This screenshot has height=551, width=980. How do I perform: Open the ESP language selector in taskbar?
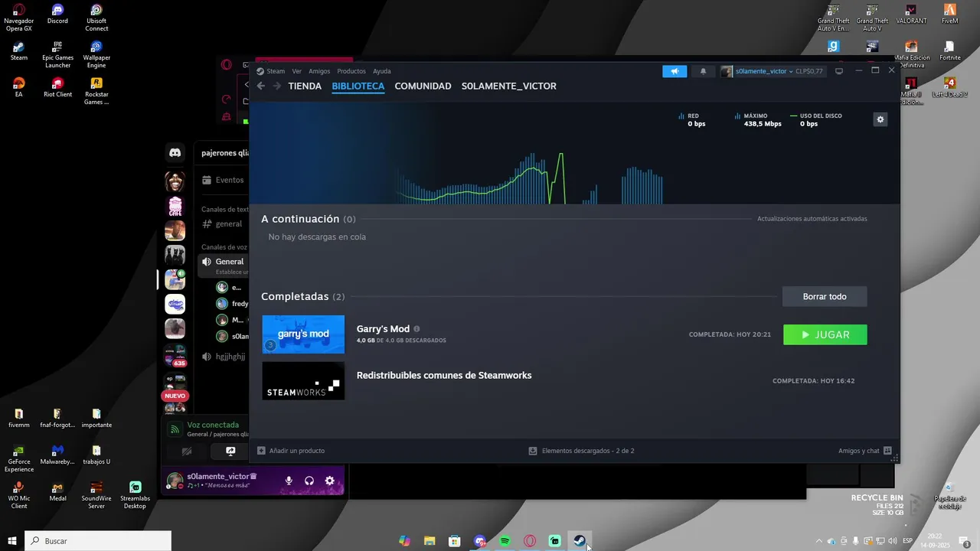click(907, 541)
